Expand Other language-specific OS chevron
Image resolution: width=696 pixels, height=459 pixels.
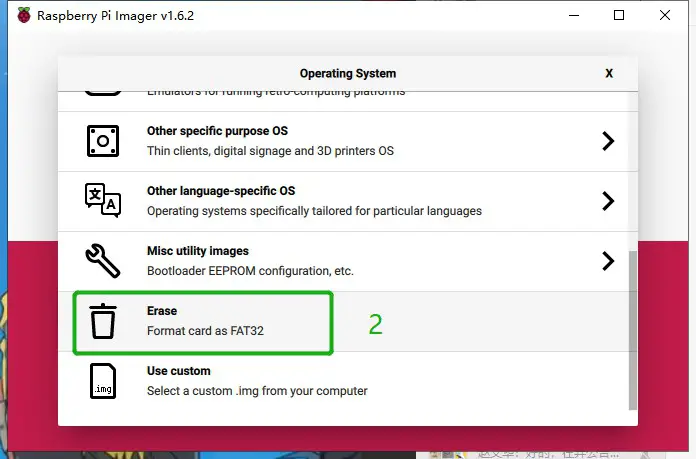pos(608,201)
